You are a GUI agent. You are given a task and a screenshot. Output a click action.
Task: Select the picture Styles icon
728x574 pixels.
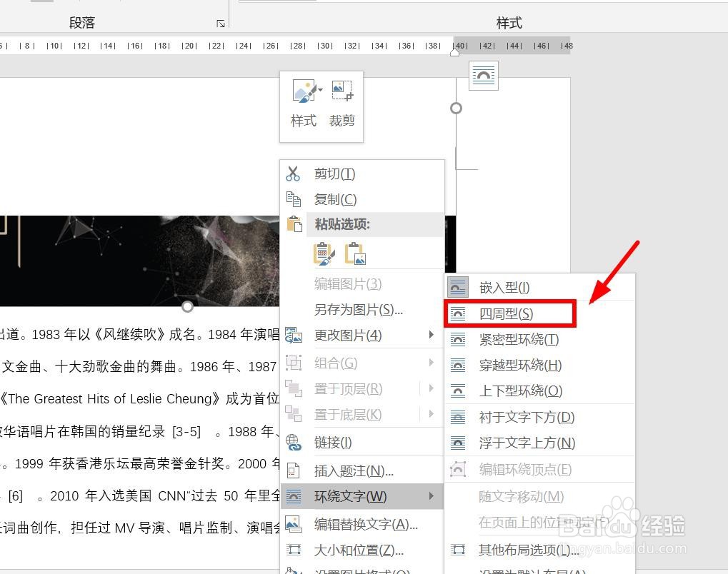coord(303,91)
